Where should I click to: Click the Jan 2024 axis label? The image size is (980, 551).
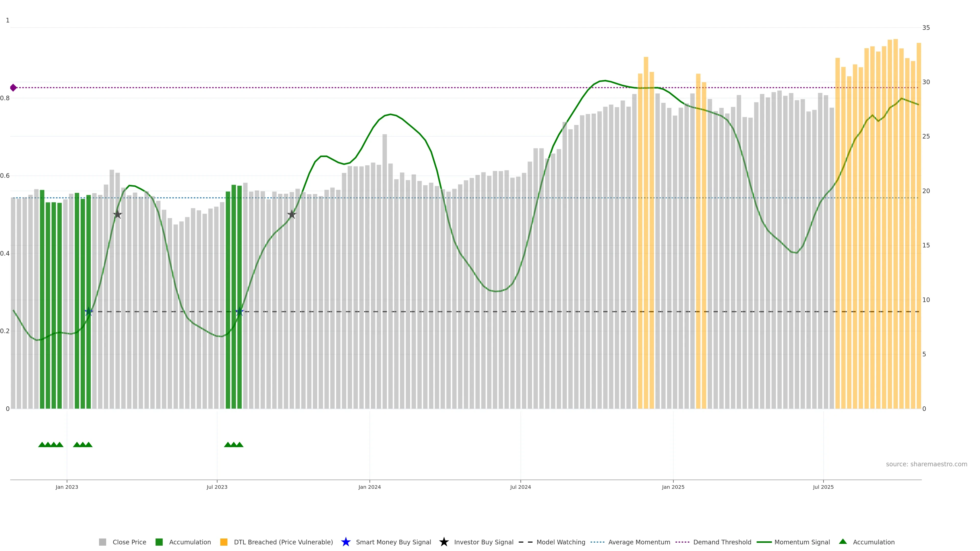pos(369,487)
